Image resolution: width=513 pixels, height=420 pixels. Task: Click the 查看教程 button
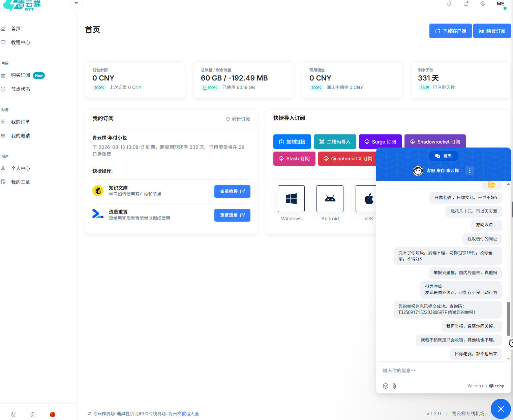[232, 191]
